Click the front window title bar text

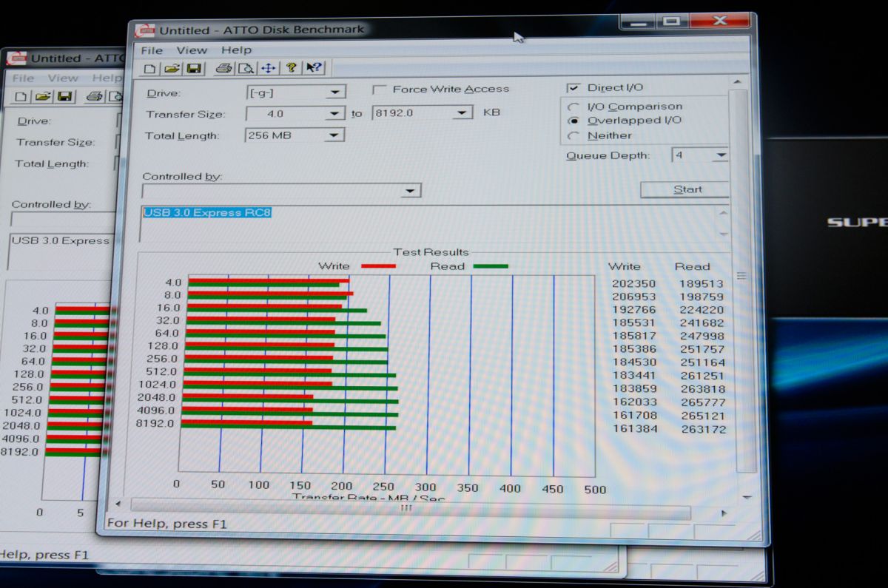point(262,30)
